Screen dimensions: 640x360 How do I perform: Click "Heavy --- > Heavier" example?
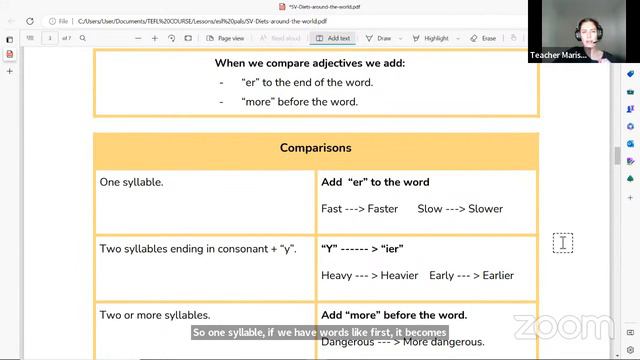pyautogui.click(x=369, y=276)
